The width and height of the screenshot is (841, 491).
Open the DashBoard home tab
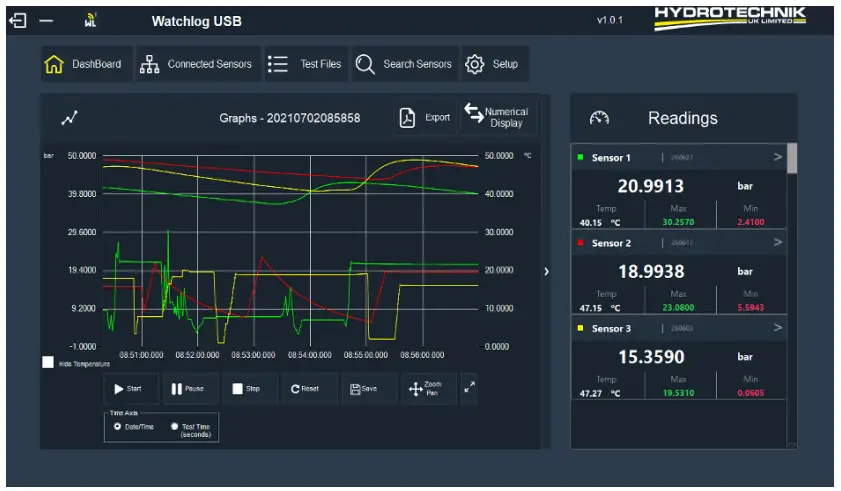point(86,64)
